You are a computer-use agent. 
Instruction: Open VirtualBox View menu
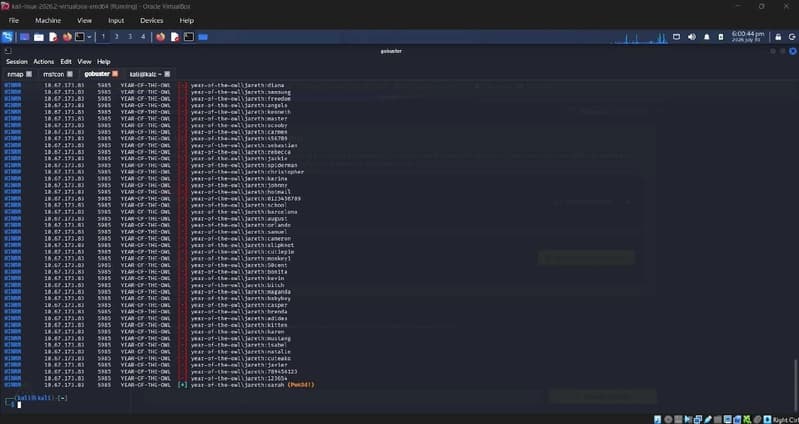point(84,20)
